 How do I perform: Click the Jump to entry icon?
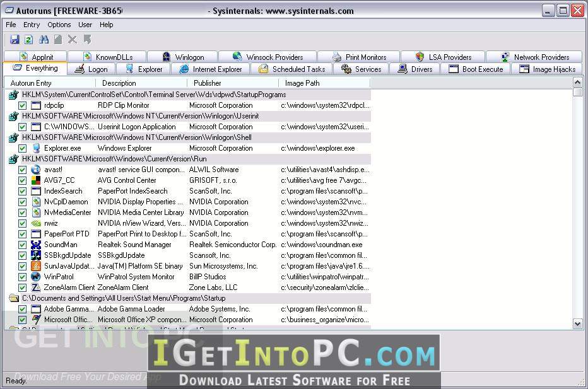pos(87,39)
